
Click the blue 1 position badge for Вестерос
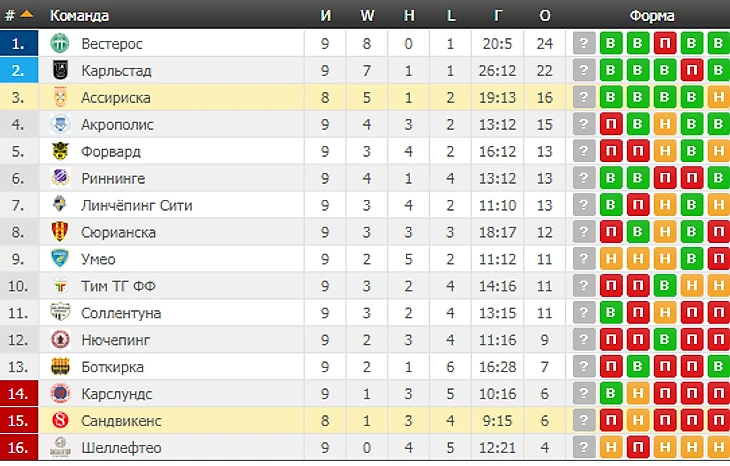pos(19,44)
